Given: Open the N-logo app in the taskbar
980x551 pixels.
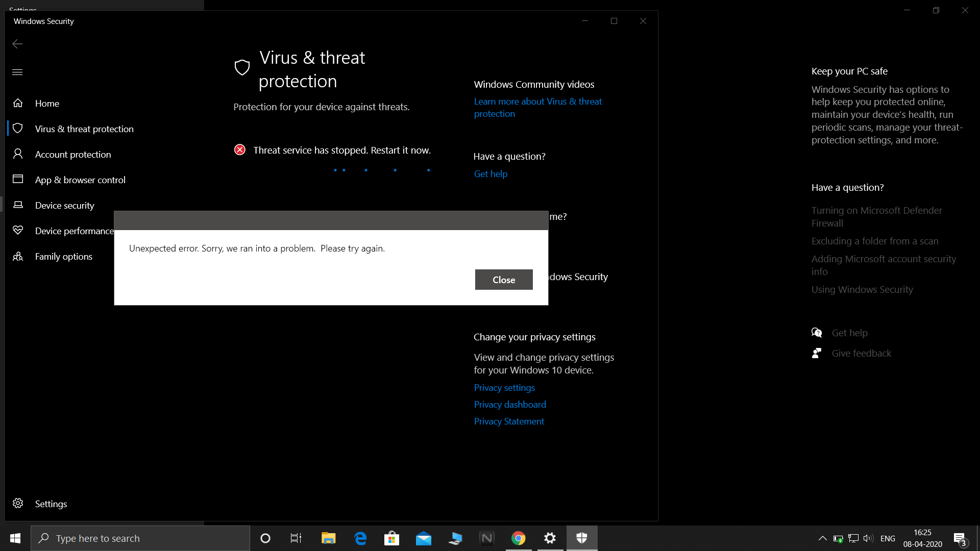Looking at the screenshot, I should point(487,538).
